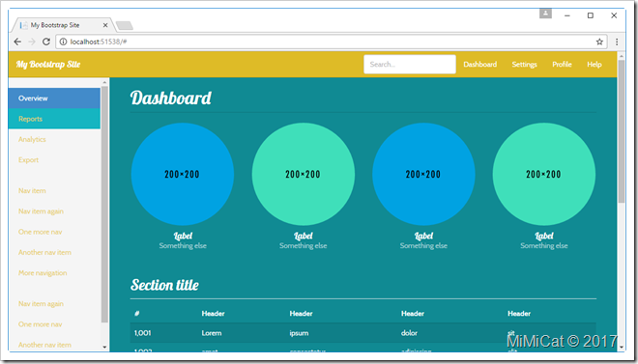The height and width of the screenshot is (364, 638).
Task: Click the main page scrollbar thumb
Action: point(621,131)
